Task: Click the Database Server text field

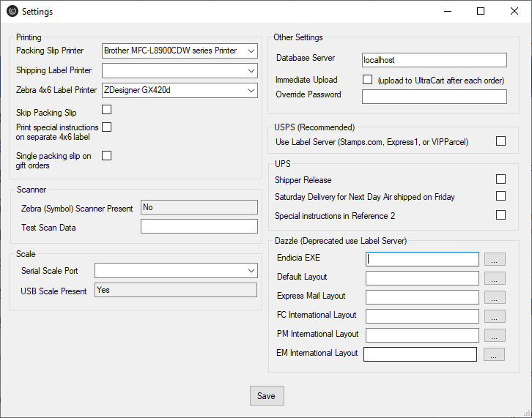Action: tap(435, 60)
